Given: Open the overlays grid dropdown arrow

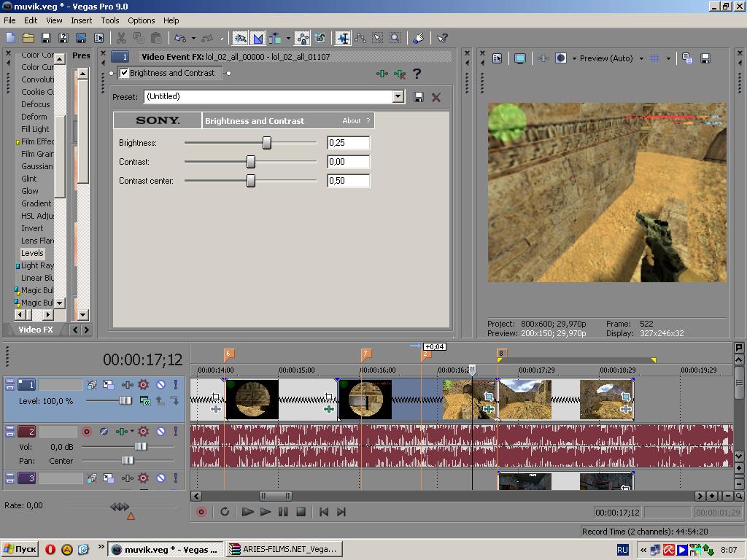Looking at the screenshot, I should click(x=668, y=58).
